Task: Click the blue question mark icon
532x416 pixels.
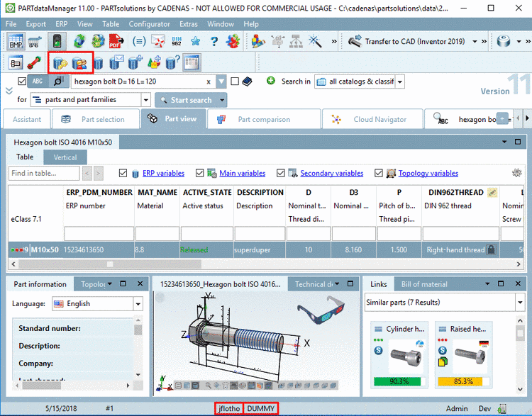Action: 214,41
